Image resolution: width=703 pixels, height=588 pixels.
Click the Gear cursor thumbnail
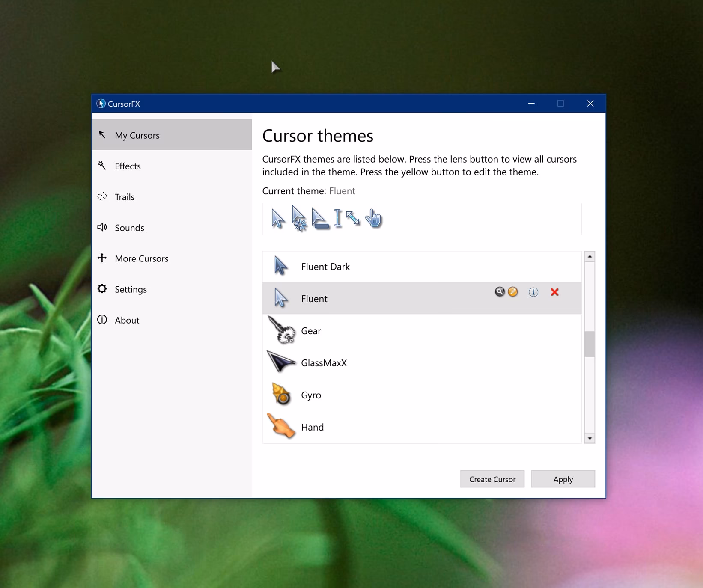(x=281, y=330)
